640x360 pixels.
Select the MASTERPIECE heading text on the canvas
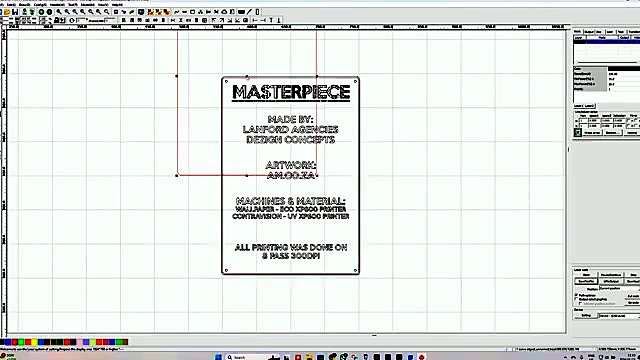pos(291,93)
